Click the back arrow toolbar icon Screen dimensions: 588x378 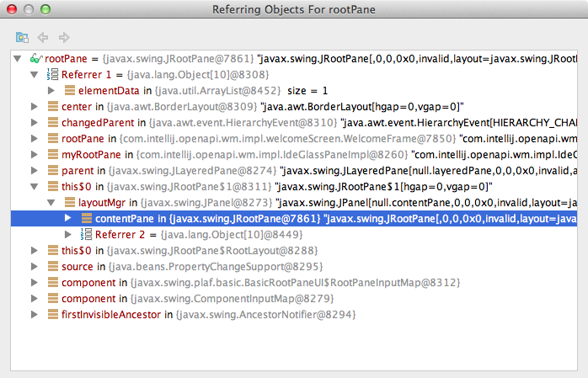[43, 37]
